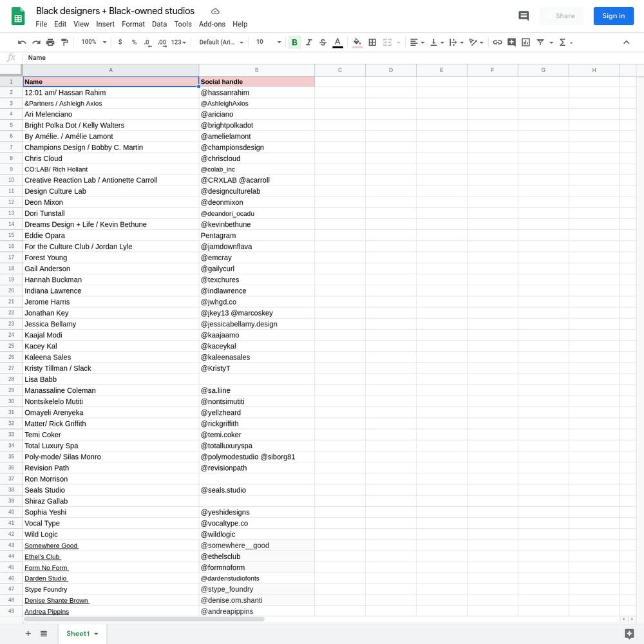Apply currency format with dollar icon
Image resolution: width=644 pixels, height=644 pixels.
(120, 42)
